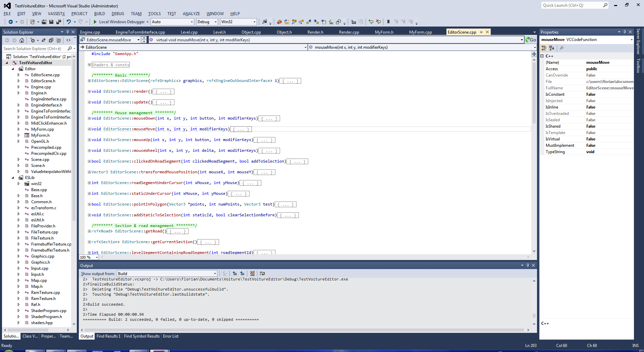Open the Win32 platform dropdown
This screenshot has height=352, width=644.
238,22
